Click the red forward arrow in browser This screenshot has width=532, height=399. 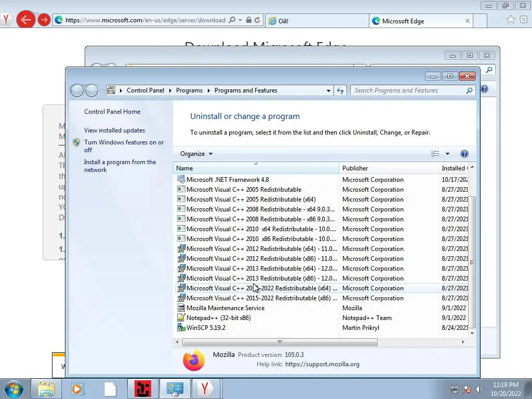point(44,20)
